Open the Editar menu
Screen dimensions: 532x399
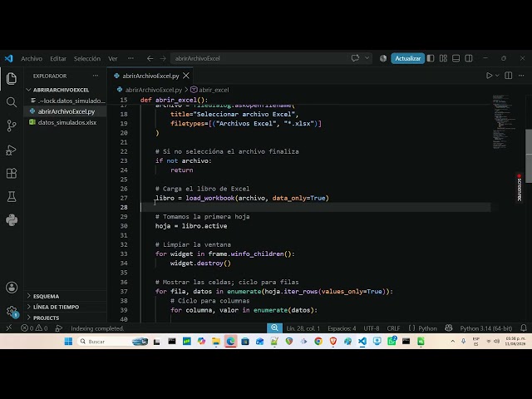pyautogui.click(x=58, y=59)
